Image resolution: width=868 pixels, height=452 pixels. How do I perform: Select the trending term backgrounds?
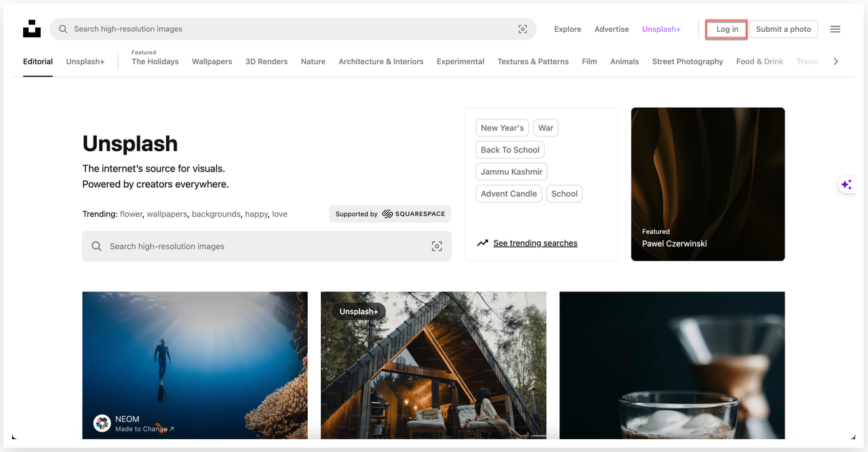216,214
